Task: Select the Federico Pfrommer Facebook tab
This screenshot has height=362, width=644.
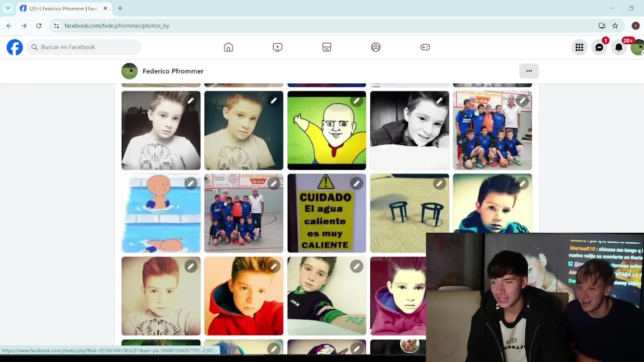Action: pyautogui.click(x=63, y=9)
